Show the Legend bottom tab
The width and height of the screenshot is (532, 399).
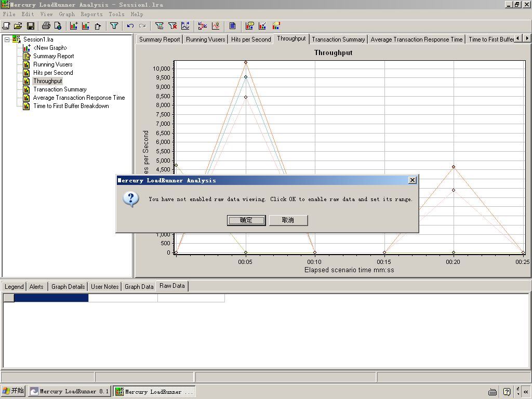click(x=14, y=287)
